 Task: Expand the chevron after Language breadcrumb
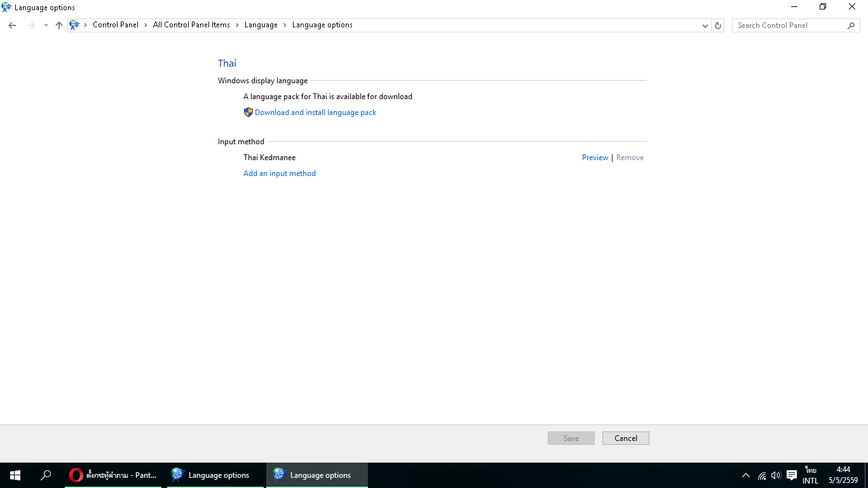(x=285, y=25)
